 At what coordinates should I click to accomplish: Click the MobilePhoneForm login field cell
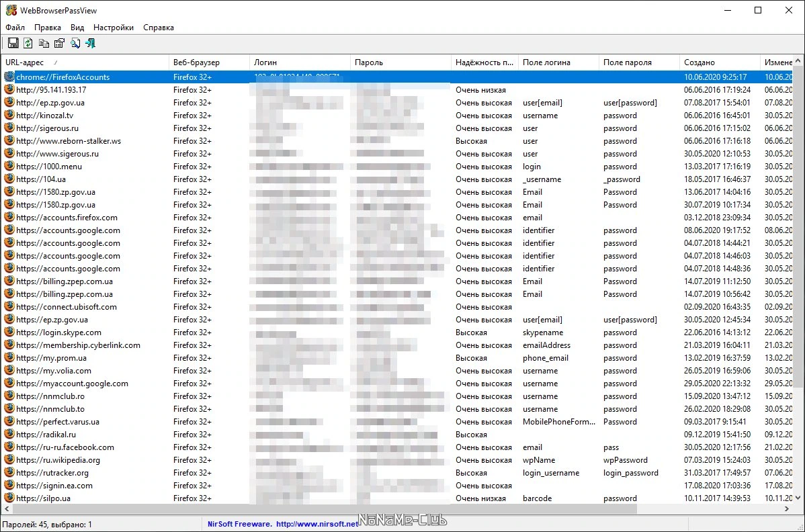[558, 422]
